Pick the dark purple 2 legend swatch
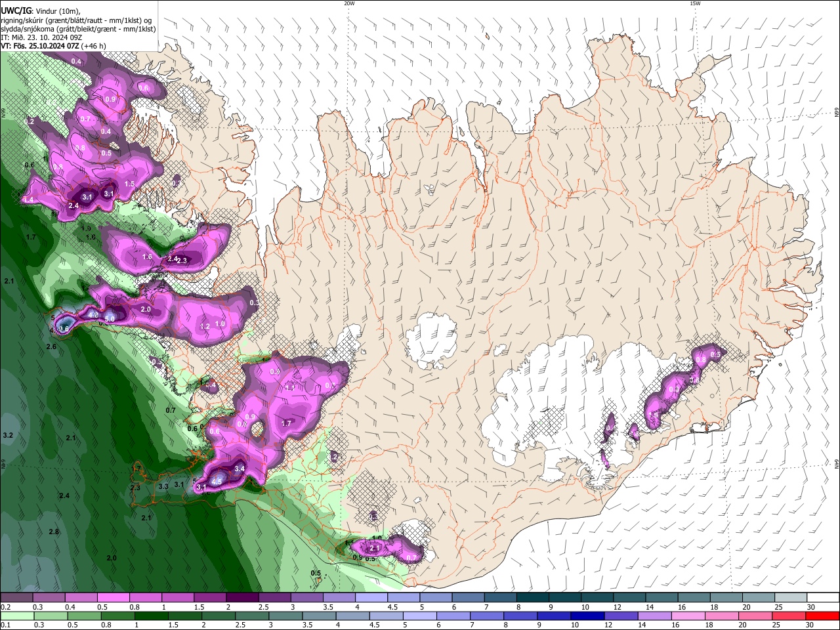 tap(241, 597)
